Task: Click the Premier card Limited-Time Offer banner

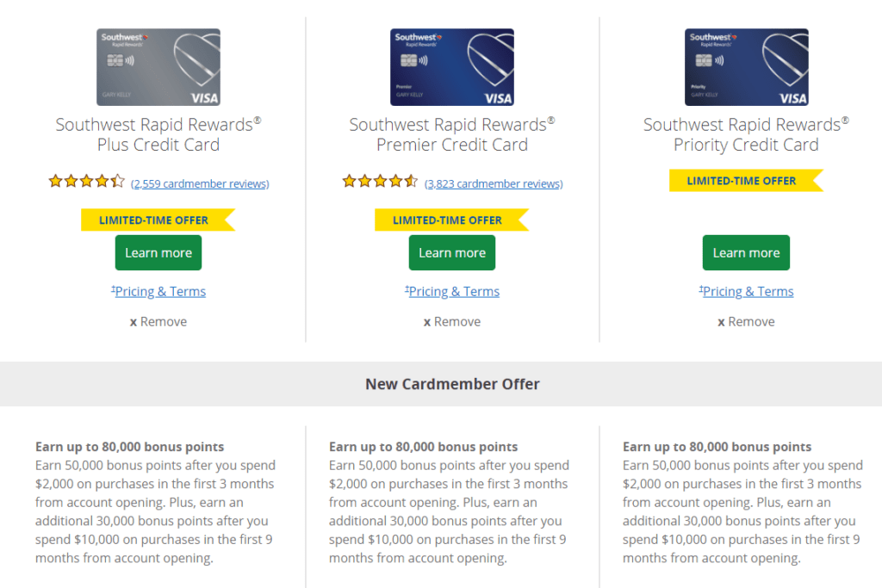Action: (x=448, y=220)
